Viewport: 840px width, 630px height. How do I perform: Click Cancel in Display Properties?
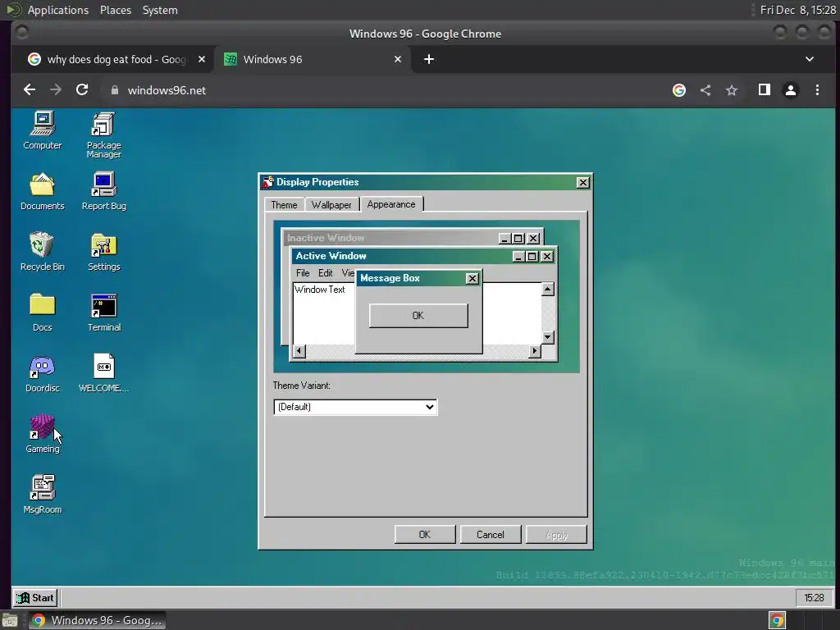pos(491,535)
